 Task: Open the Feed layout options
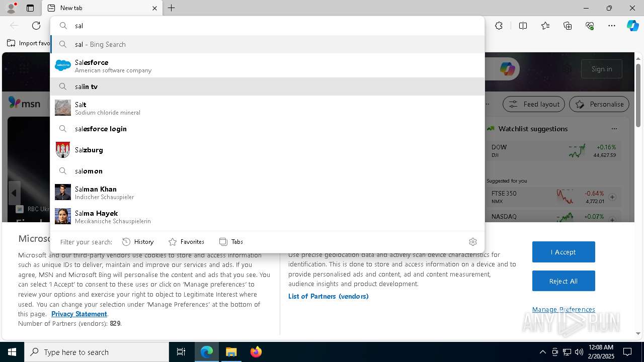[x=534, y=104]
